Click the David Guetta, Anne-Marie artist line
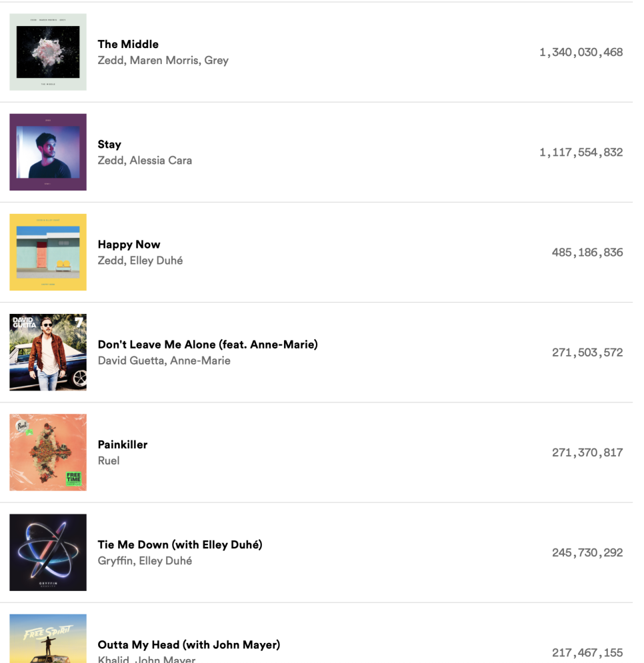 [x=164, y=360]
